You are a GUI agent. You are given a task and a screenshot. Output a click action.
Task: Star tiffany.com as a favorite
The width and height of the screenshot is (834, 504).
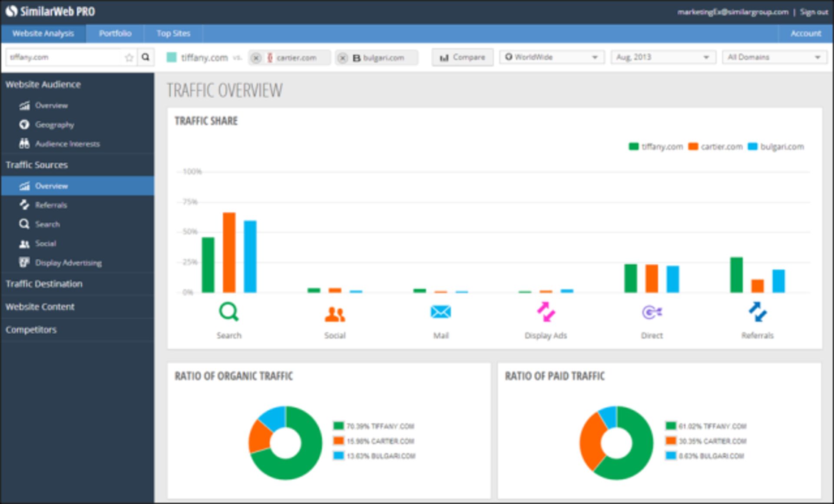129,57
